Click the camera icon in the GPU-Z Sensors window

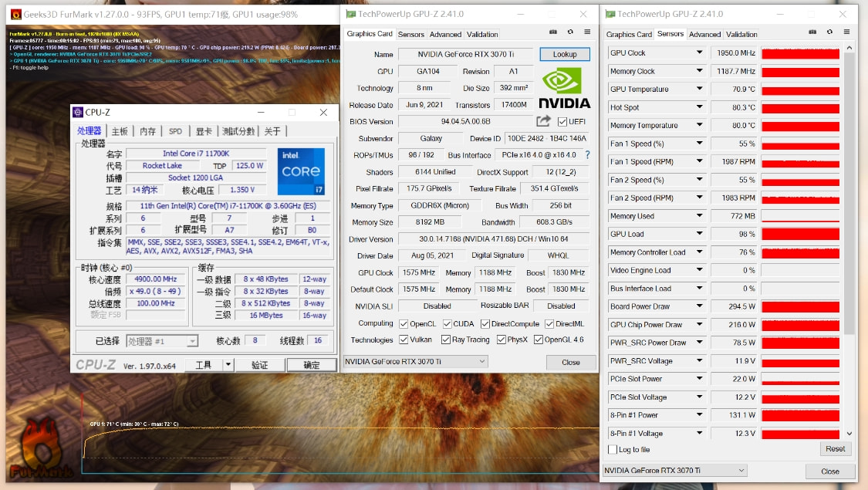[812, 32]
